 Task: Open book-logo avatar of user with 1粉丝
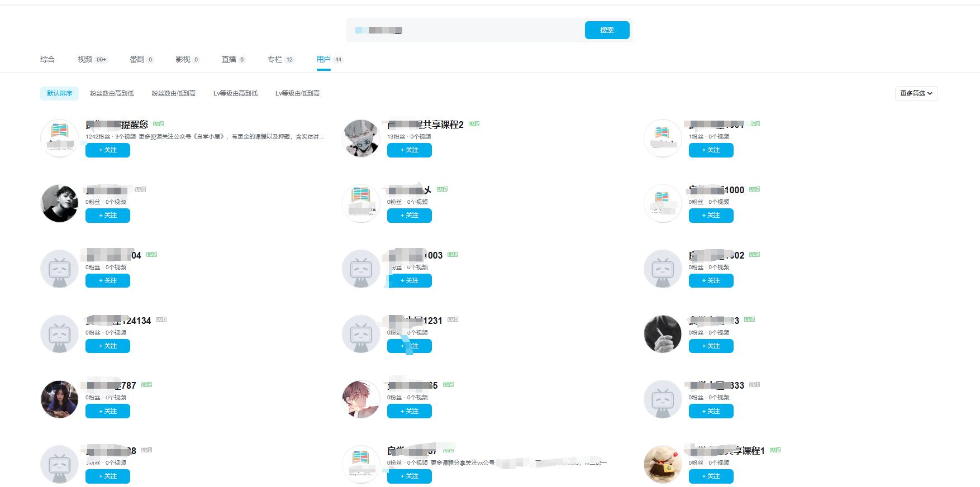click(663, 138)
